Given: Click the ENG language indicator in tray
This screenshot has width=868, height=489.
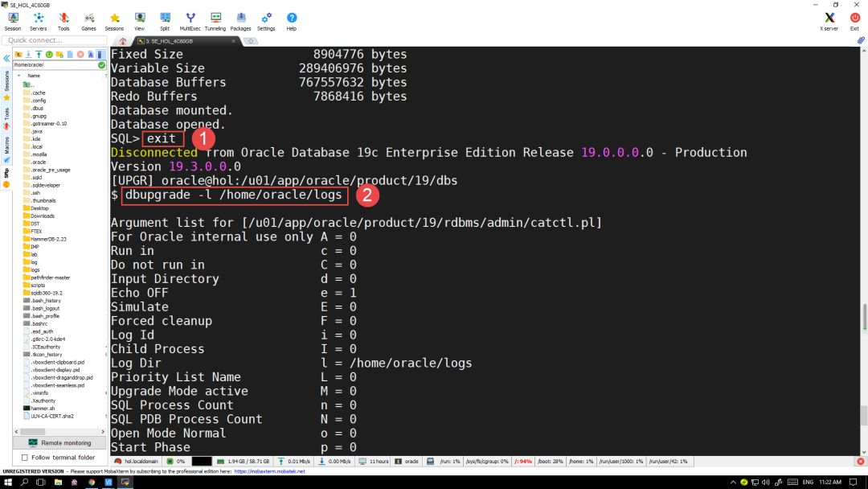Looking at the screenshot, I should 808,483.
